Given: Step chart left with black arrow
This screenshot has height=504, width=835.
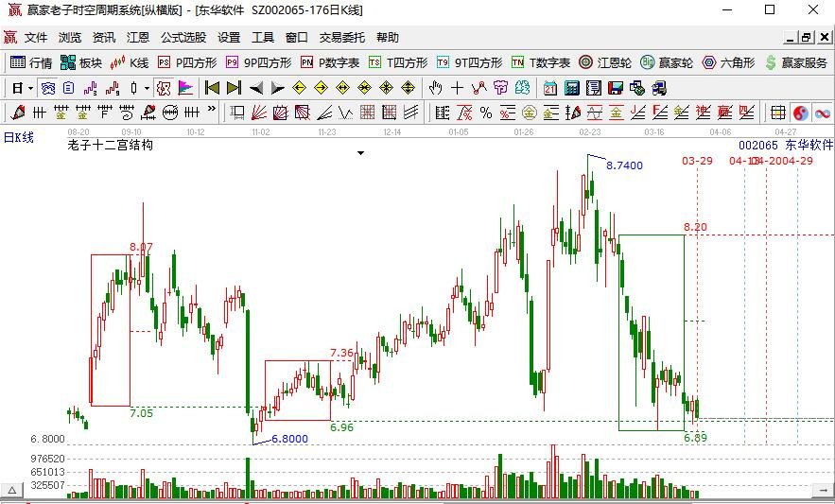Looking at the screenshot, I should [256, 88].
